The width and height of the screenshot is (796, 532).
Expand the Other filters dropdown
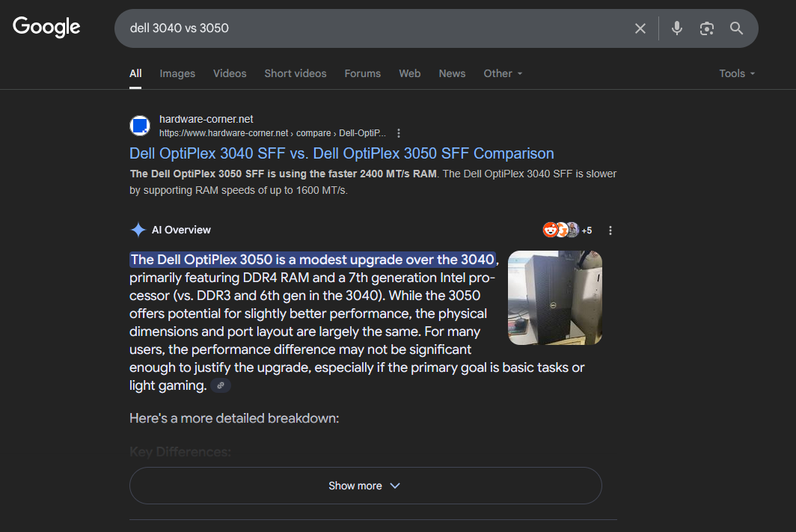click(x=503, y=73)
